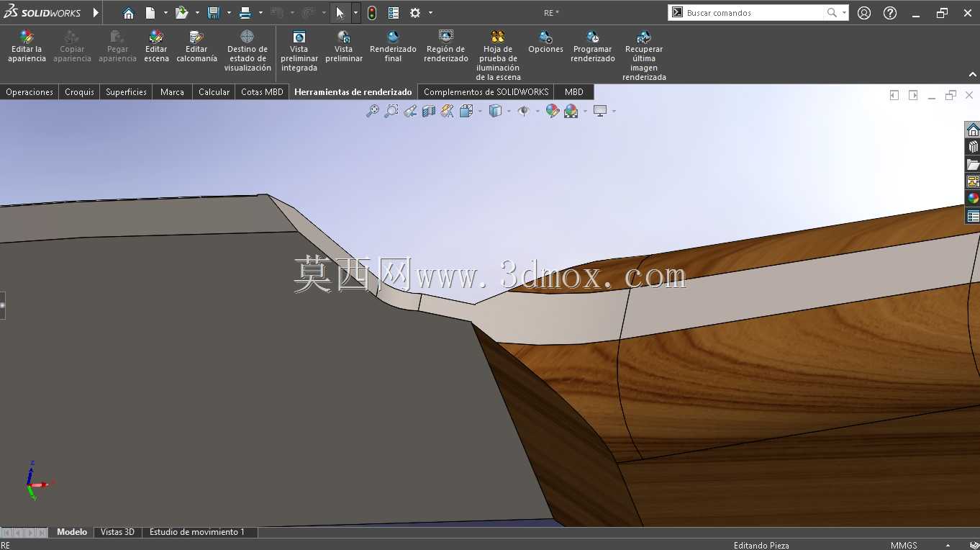Open Estudio de movimiento 1 tab
Viewport: 980px width, 550px height.
[197, 532]
